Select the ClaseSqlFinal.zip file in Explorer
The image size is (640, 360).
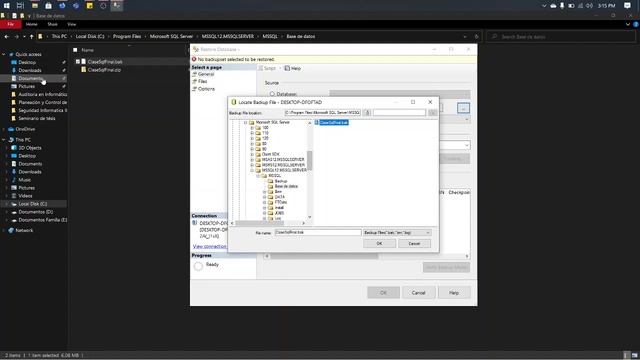104,70
